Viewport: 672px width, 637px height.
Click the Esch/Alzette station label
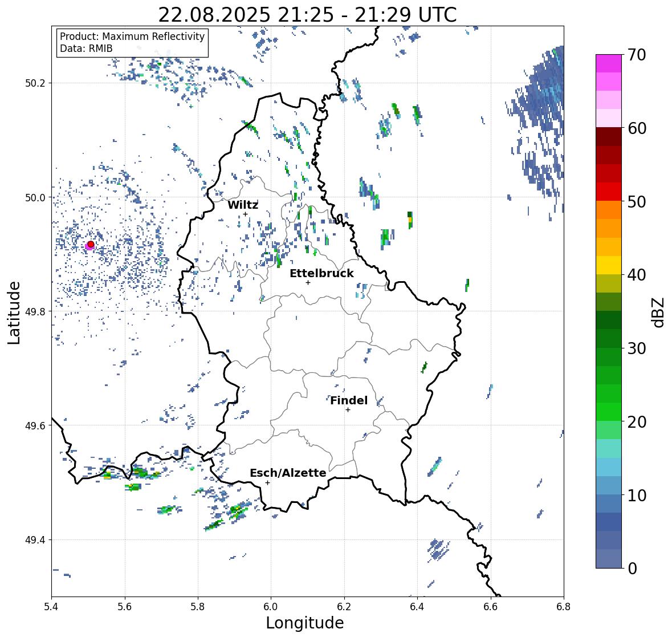click(288, 473)
